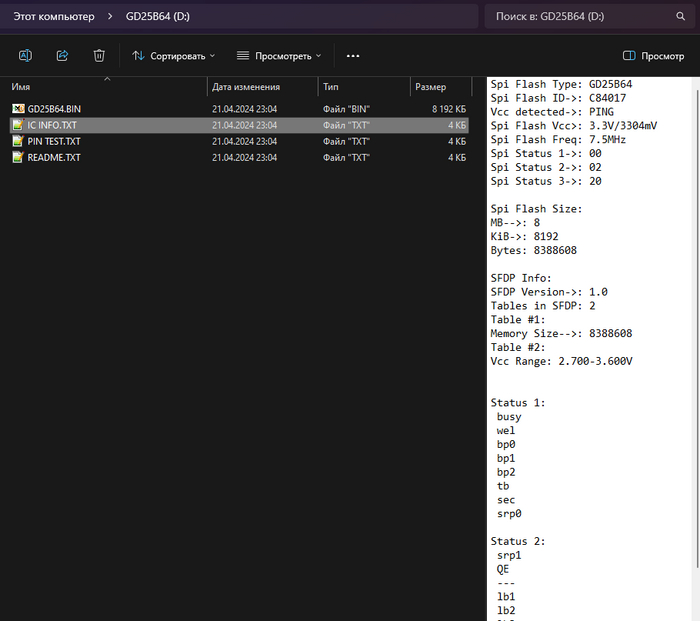Open the Sort dropdown menu
Screen dimensions: 700x621
(174, 56)
